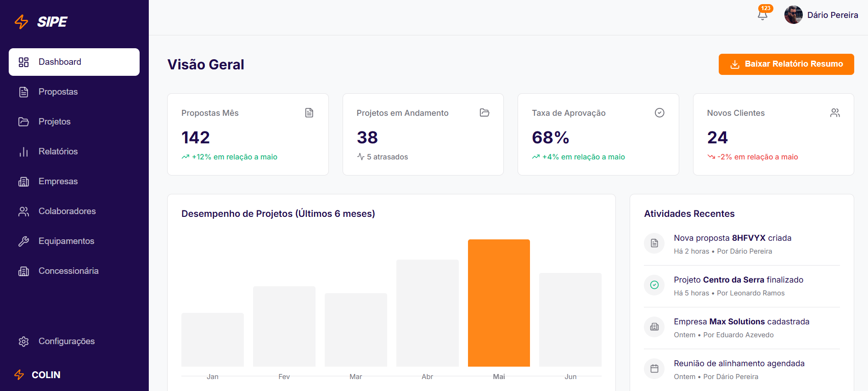The height and width of the screenshot is (391, 868).
Task: Select Empresas from the sidebar
Action: coord(74,181)
